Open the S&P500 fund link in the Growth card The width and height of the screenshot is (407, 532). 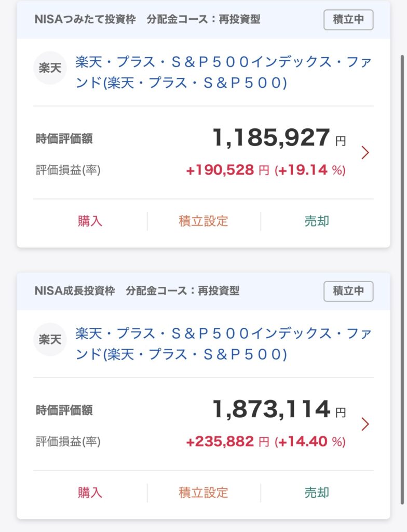[223, 344]
